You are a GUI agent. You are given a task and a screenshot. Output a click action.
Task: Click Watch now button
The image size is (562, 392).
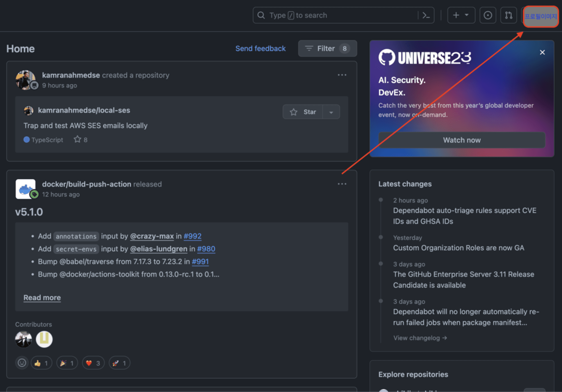coord(462,140)
